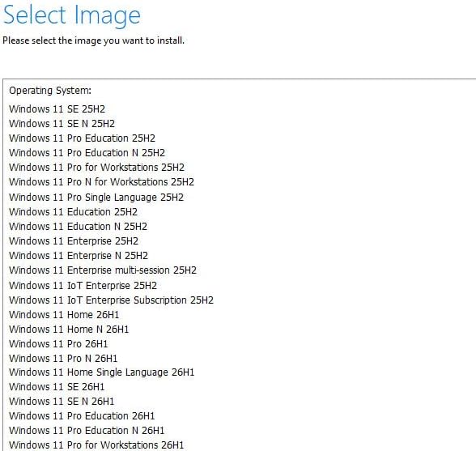
Task: Choose Windows 11 SE N 25H2
Action: [x=62, y=124]
